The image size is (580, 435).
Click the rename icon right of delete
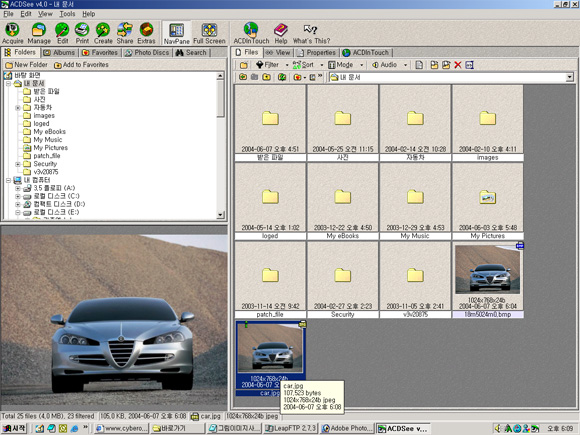tap(469, 65)
